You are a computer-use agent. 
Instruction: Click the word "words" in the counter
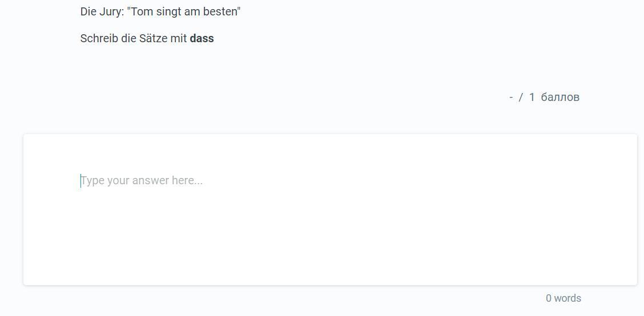pyautogui.click(x=567, y=298)
